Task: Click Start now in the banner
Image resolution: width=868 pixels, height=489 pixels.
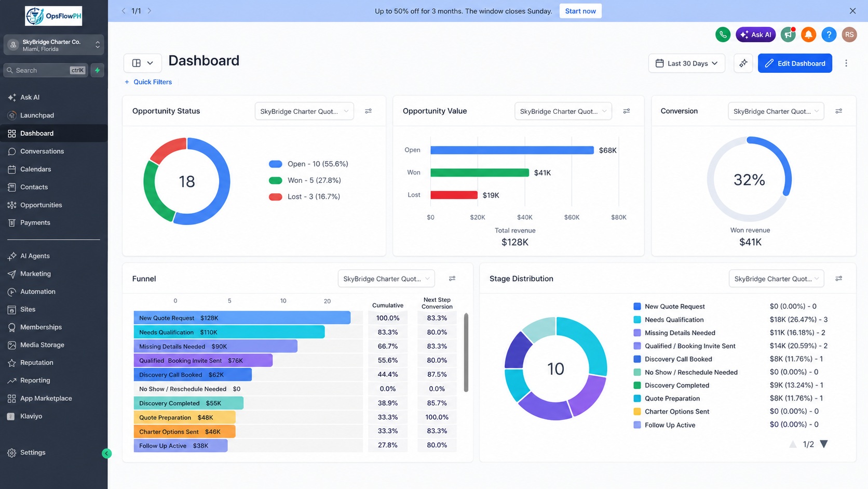Action: [x=580, y=11]
